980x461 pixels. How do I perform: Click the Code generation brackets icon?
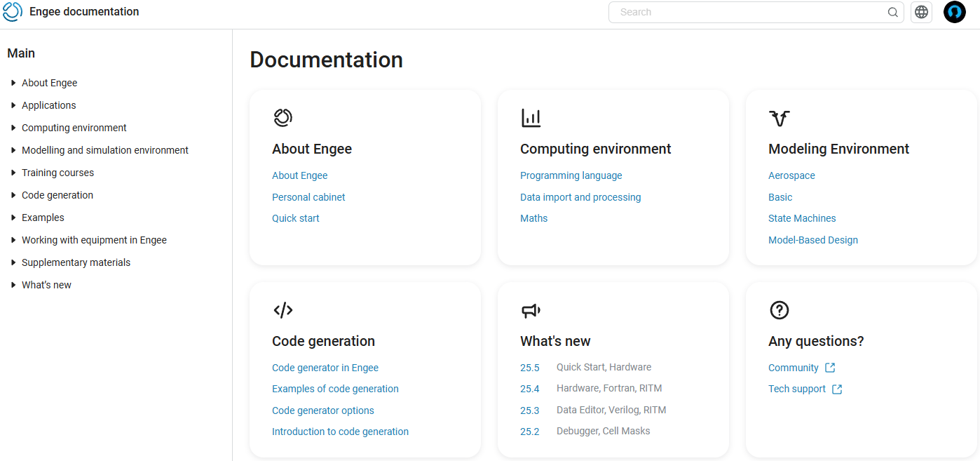(283, 310)
